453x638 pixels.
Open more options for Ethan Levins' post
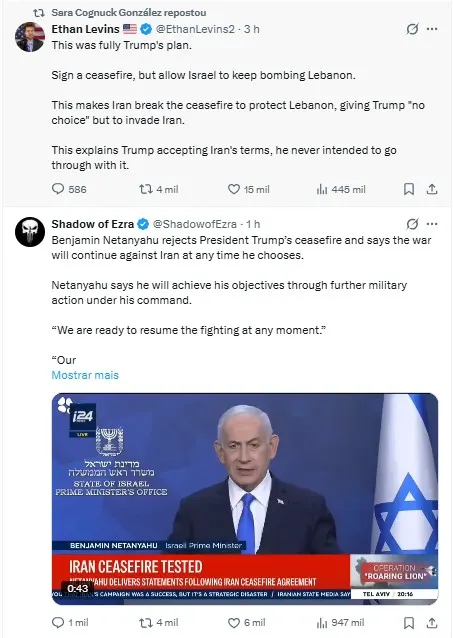click(432, 29)
